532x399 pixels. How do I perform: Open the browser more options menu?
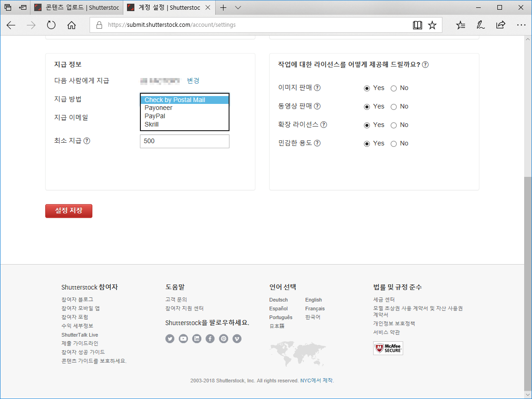point(521,25)
